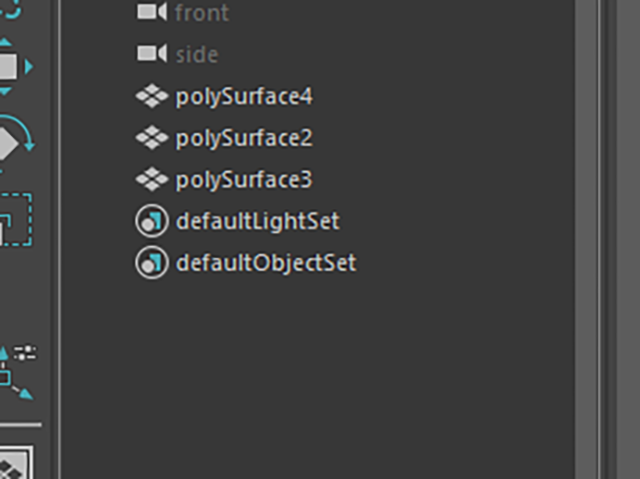Click the polySurface2 mesh icon

(x=151, y=137)
